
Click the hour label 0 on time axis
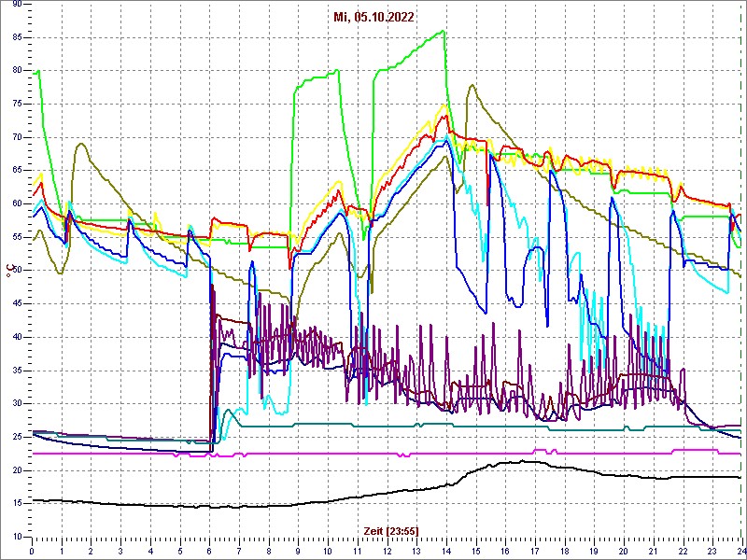(x=32, y=550)
